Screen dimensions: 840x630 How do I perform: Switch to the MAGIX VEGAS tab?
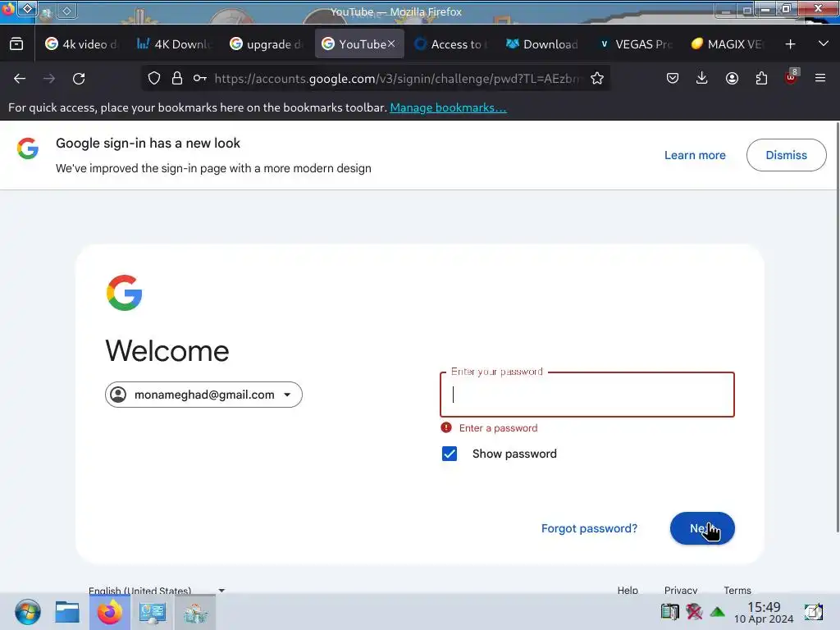[x=728, y=44]
